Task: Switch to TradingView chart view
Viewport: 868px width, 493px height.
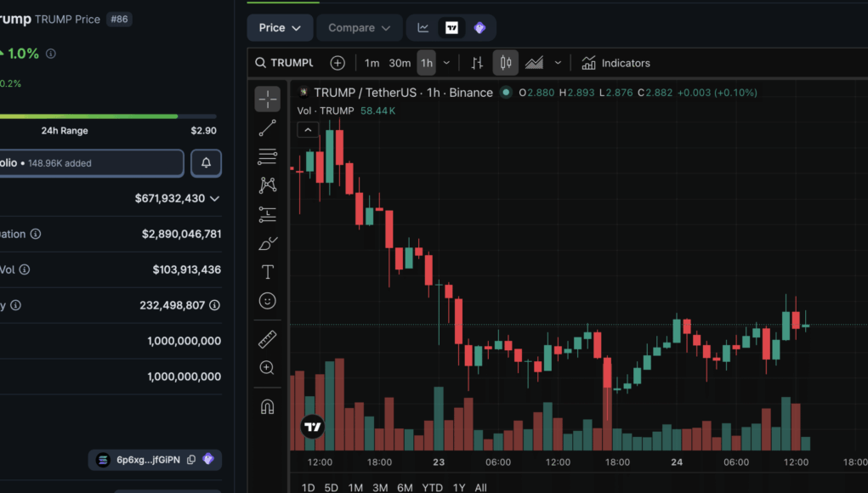Action: 451,28
